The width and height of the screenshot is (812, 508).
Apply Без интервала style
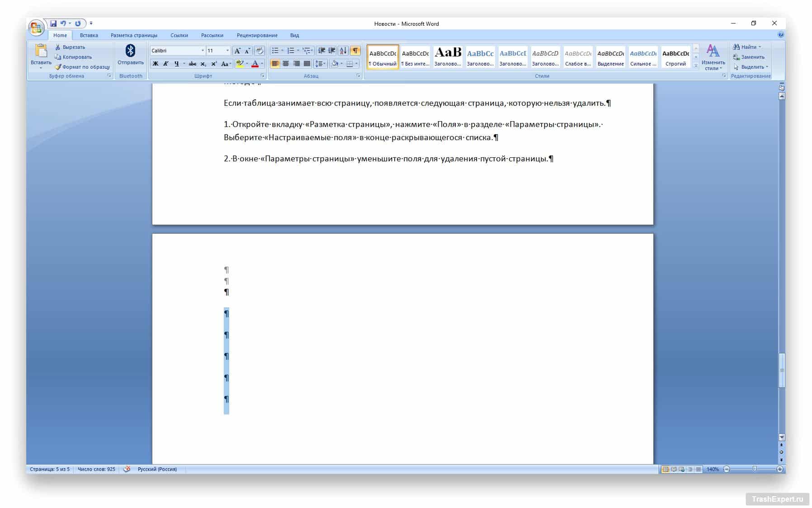pyautogui.click(x=415, y=57)
